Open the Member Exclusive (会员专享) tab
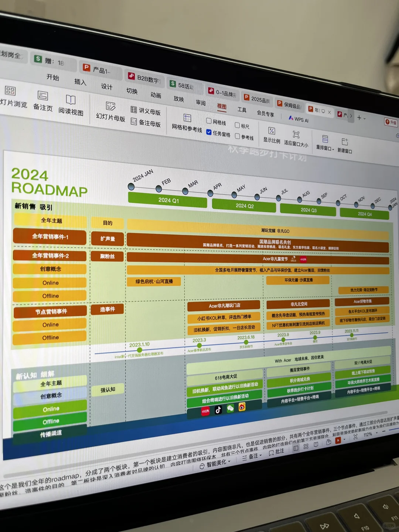Image resolution: width=399 pixels, height=532 pixels. pyautogui.click(x=266, y=114)
